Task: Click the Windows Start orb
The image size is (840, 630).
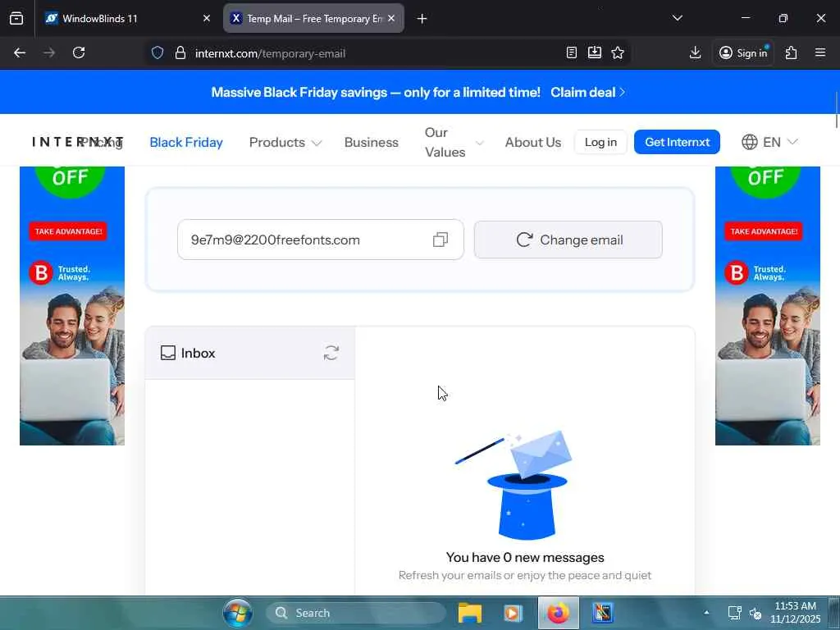Action: pyautogui.click(x=238, y=613)
